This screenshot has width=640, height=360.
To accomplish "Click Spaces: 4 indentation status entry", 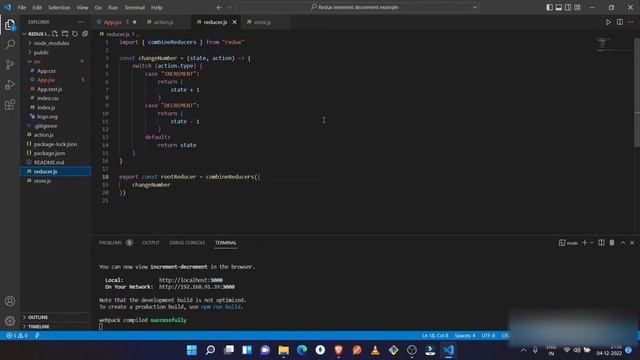I will 464,336.
